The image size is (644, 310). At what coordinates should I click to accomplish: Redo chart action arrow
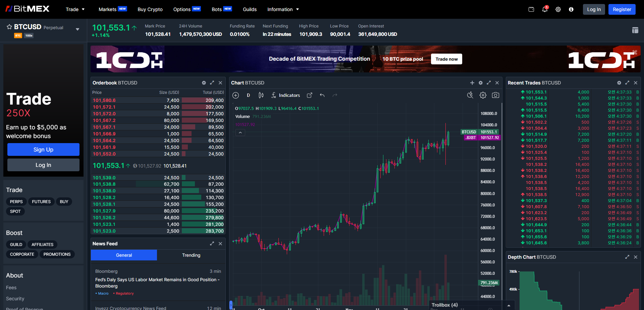335,96
